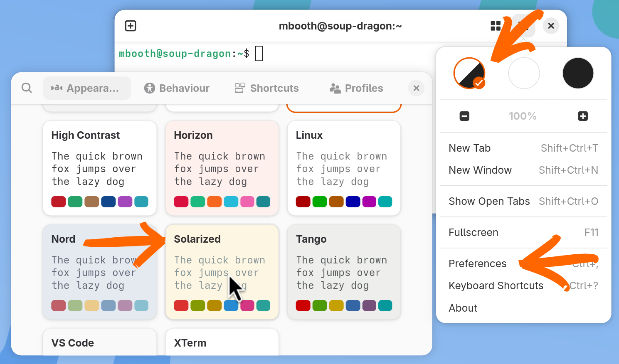Switch to the Behaviour tab

177,88
